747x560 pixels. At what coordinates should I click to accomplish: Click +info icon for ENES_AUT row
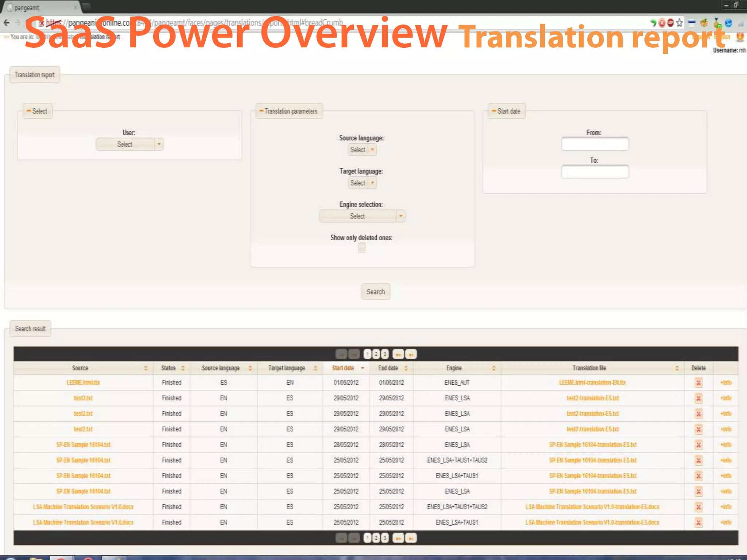(x=726, y=382)
